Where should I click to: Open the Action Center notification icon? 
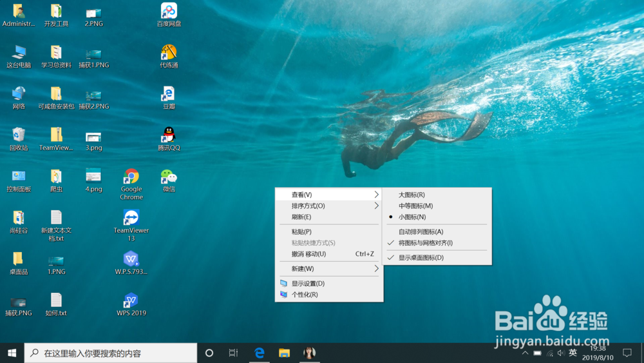[x=627, y=353]
